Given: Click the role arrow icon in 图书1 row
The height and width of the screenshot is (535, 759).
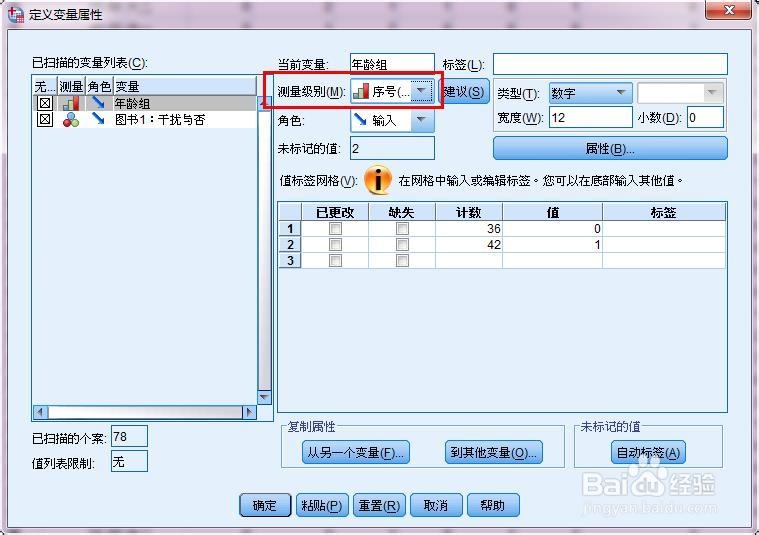Looking at the screenshot, I should [98, 119].
